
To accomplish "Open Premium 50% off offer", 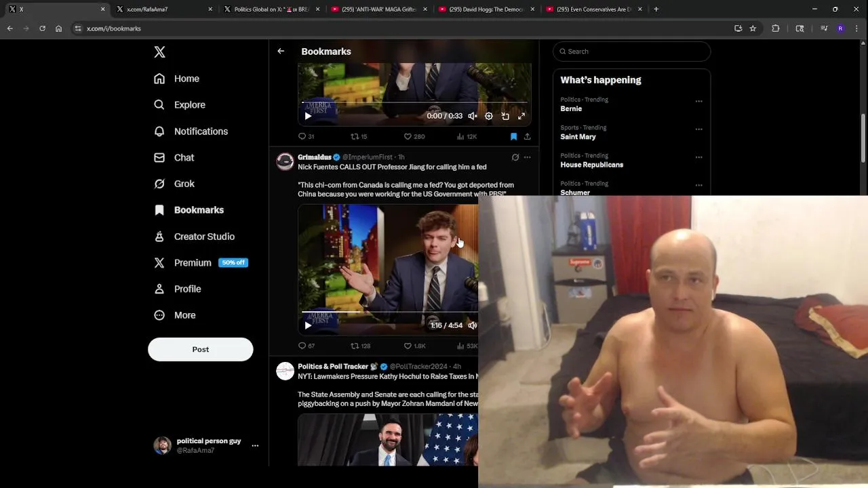I will (201, 263).
